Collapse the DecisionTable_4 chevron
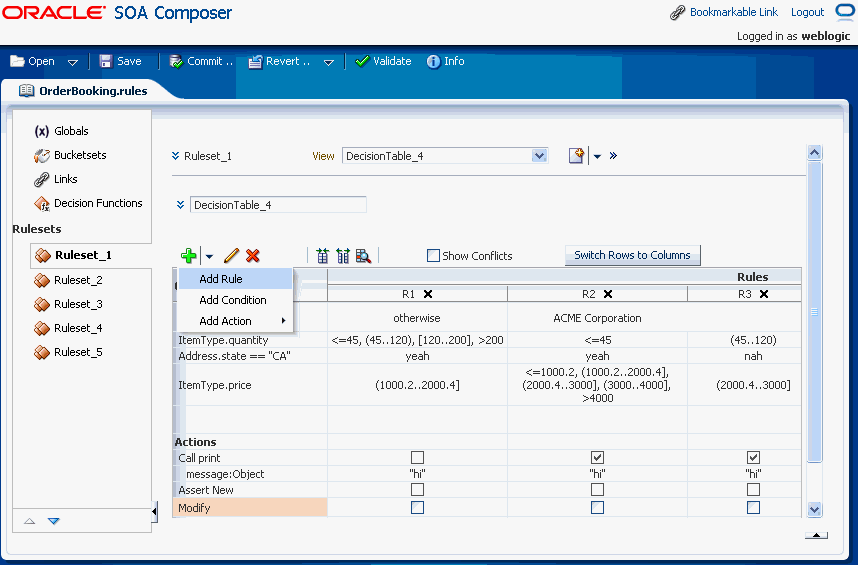Viewport: 858px width, 565px height. (180, 205)
